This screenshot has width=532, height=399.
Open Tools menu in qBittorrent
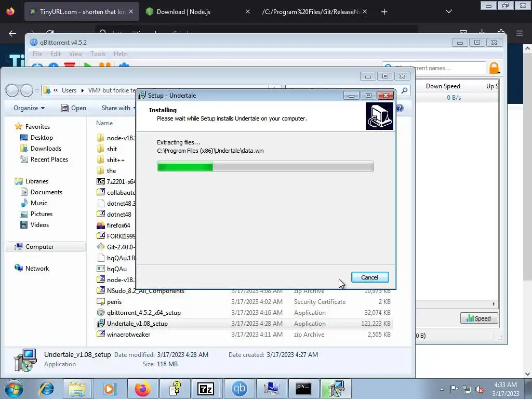[x=98, y=54]
